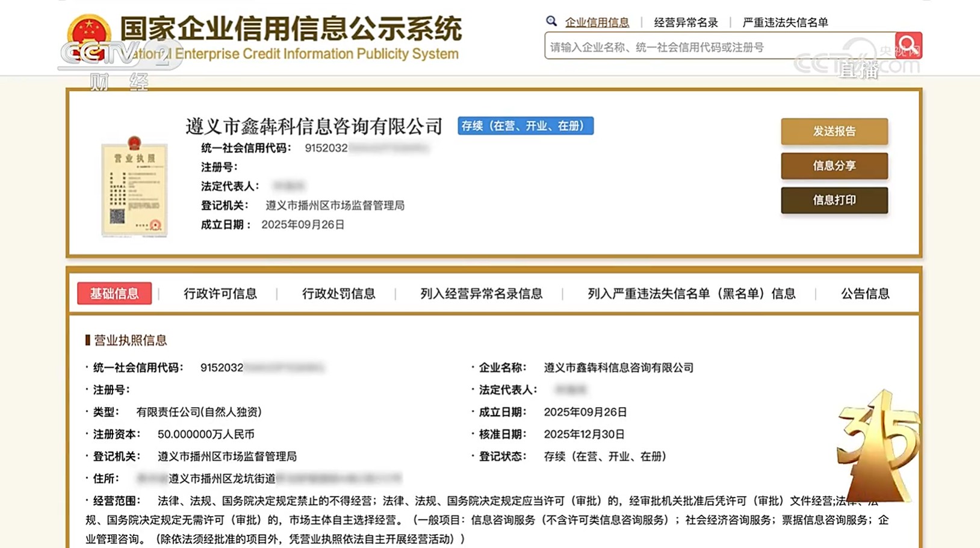The width and height of the screenshot is (980, 548).
Task: Switch to the 公告信息 tab
Action: pyautogui.click(x=864, y=293)
